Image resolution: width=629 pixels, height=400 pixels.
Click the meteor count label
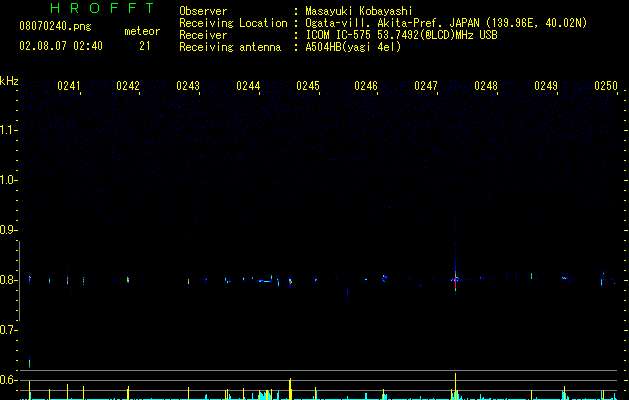click(x=142, y=31)
